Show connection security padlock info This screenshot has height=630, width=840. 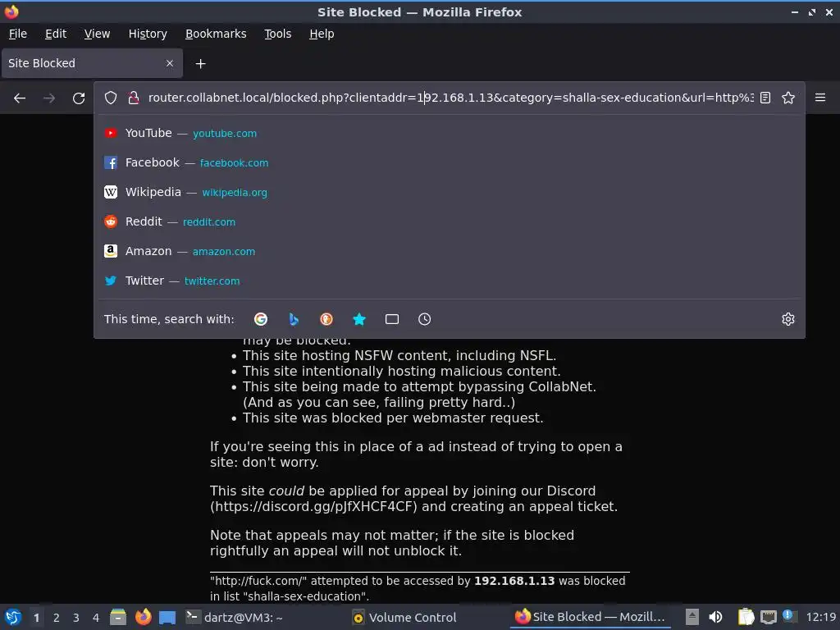[x=134, y=98]
